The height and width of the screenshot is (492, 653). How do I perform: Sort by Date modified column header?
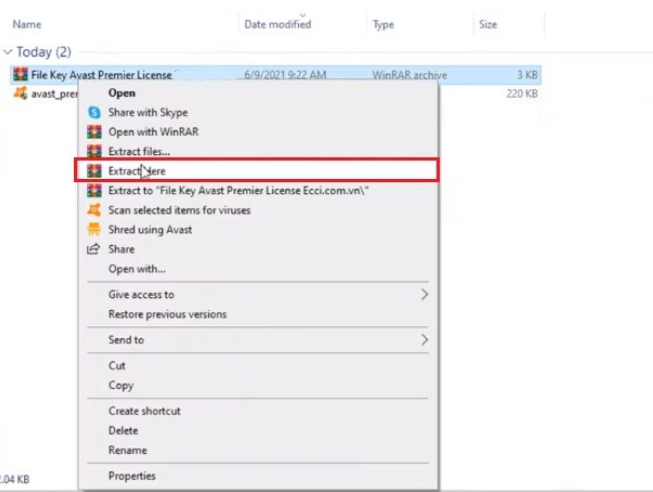coord(277,24)
